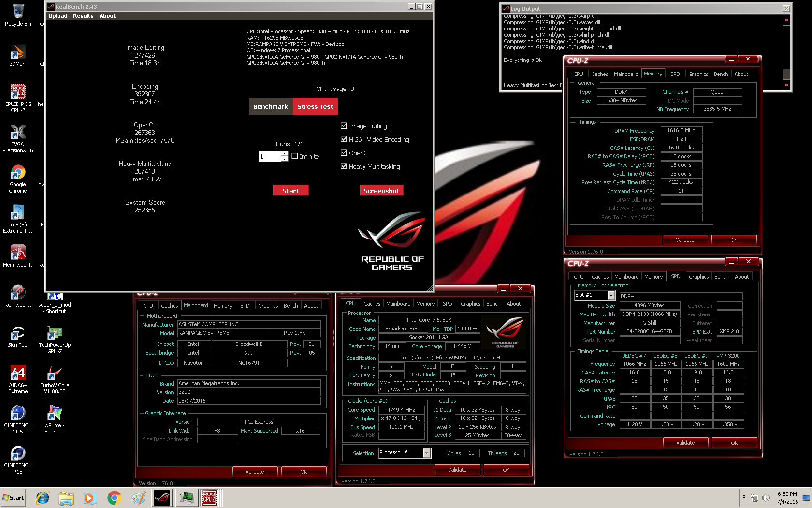Click the DRAM Frequency 1616.3 MHz value
The width and height of the screenshot is (812, 508).
[681, 131]
